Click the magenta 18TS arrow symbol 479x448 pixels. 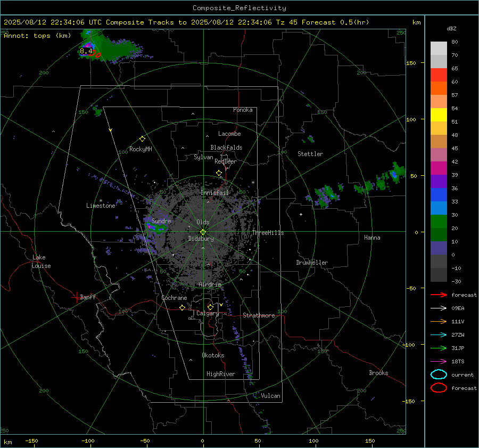439,362
